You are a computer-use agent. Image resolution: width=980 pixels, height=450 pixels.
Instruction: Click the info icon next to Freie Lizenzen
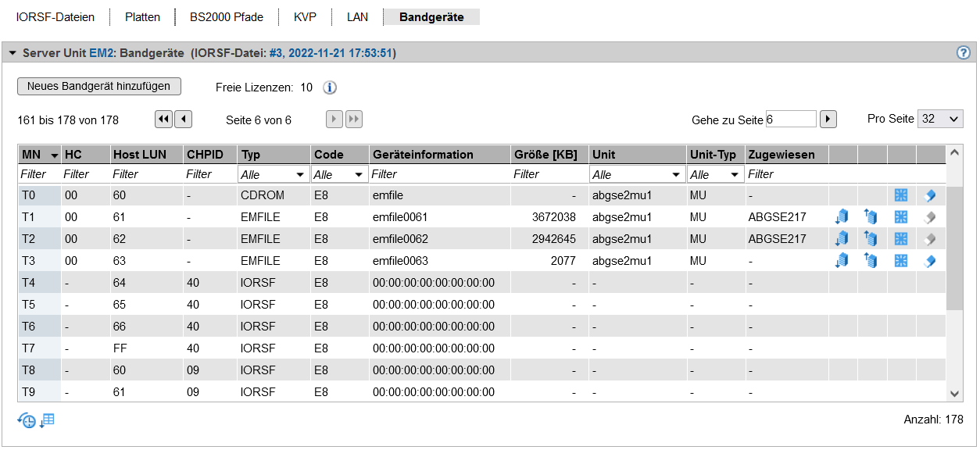coord(330,87)
